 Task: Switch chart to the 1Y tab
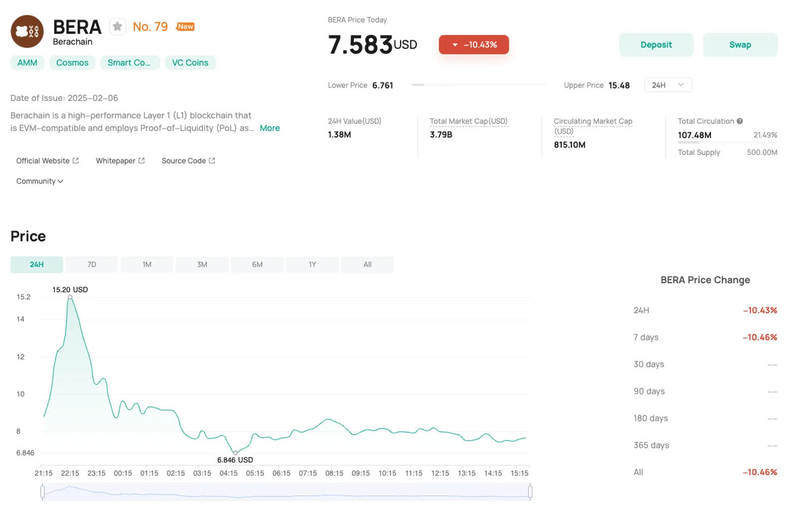click(x=313, y=265)
